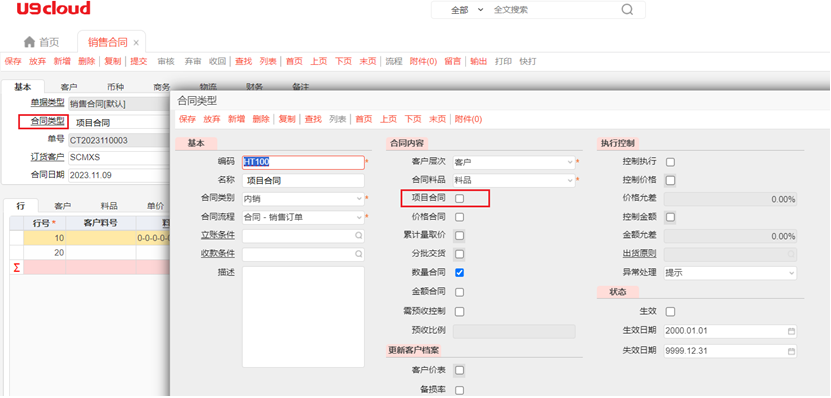Image resolution: width=831 pixels, height=398 pixels.
Task: Click the search magnifier icon
Action: click(x=627, y=10)
